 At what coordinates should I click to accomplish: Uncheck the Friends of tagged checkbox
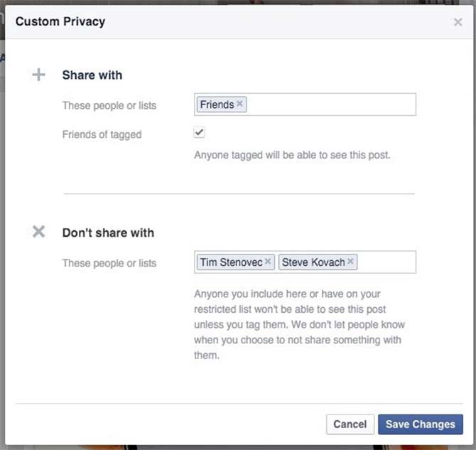[200, 133]
